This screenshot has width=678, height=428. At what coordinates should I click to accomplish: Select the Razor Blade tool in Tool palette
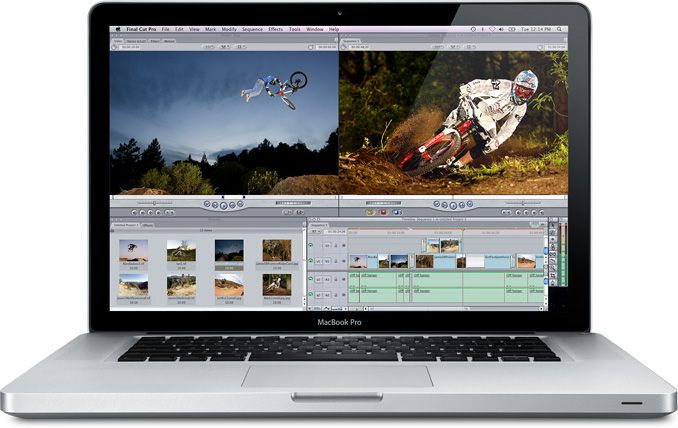[x=553, y=261]
